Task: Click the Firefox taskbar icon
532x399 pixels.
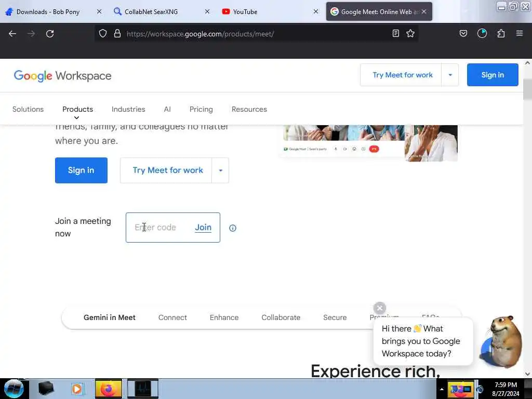Action: point(108,389)
